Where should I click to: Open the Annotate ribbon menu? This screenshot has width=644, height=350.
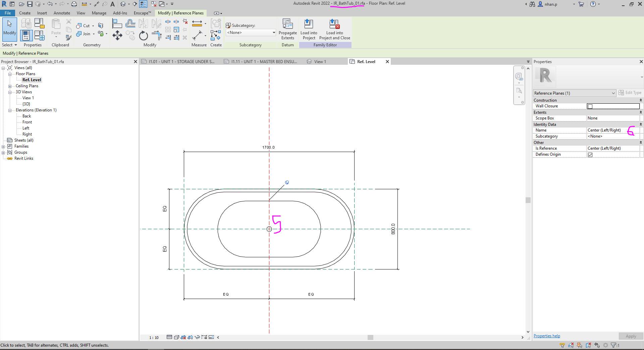coord(62,13)
